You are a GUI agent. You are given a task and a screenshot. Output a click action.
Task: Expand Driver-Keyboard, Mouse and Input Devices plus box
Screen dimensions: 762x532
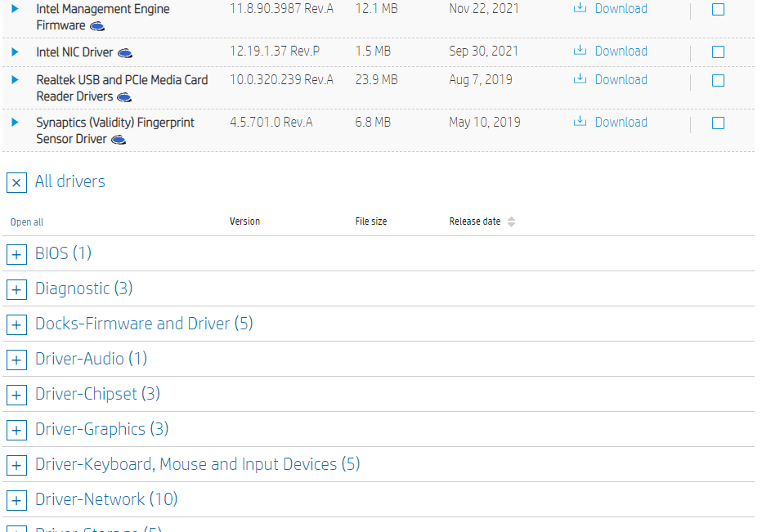pyautogui.click(x=16, y=466)
